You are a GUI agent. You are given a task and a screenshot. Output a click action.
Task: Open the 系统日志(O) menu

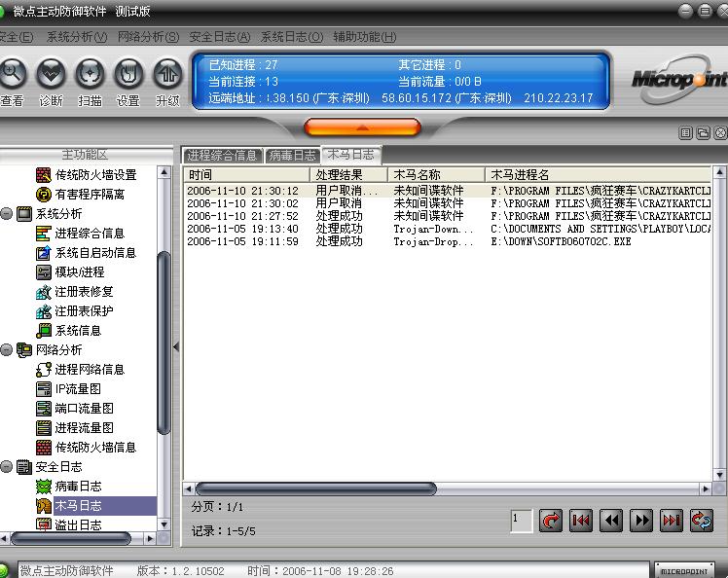coord(292,37)
